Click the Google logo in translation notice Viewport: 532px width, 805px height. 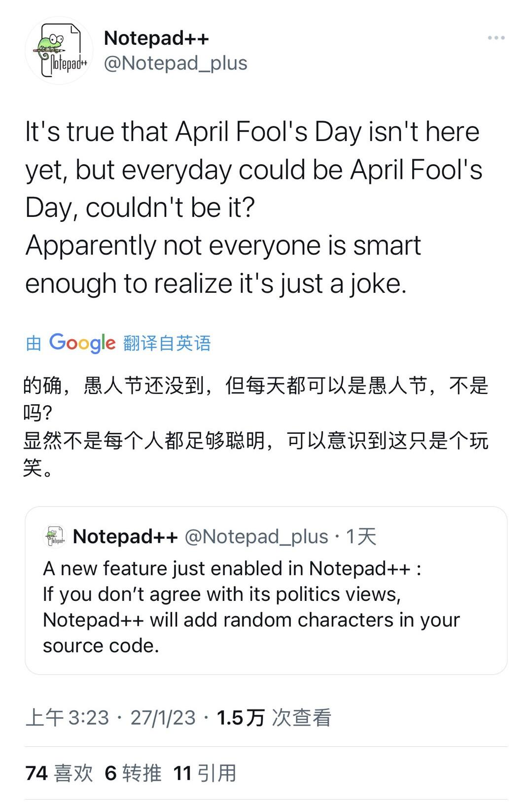coord(82,343)
